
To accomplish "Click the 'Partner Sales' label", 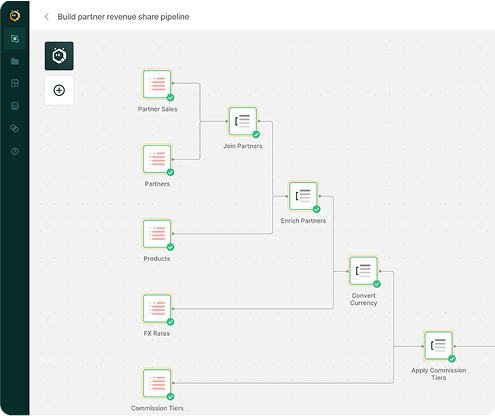I will (157, 109).
